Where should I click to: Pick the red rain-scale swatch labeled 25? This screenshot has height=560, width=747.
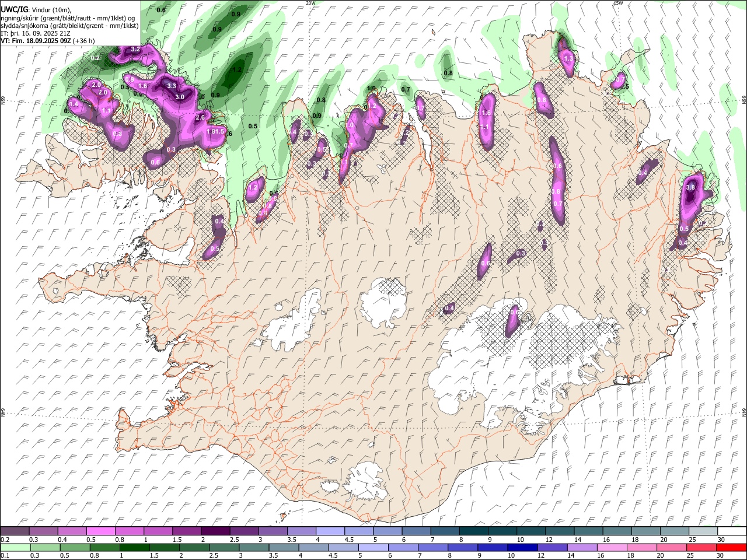[701, 548]
